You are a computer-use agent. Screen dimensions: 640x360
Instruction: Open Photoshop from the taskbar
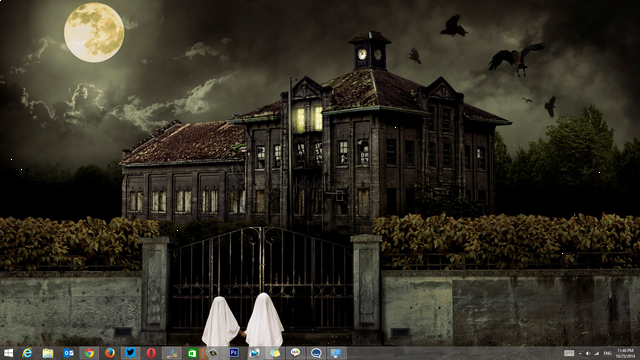pos(234,353)
